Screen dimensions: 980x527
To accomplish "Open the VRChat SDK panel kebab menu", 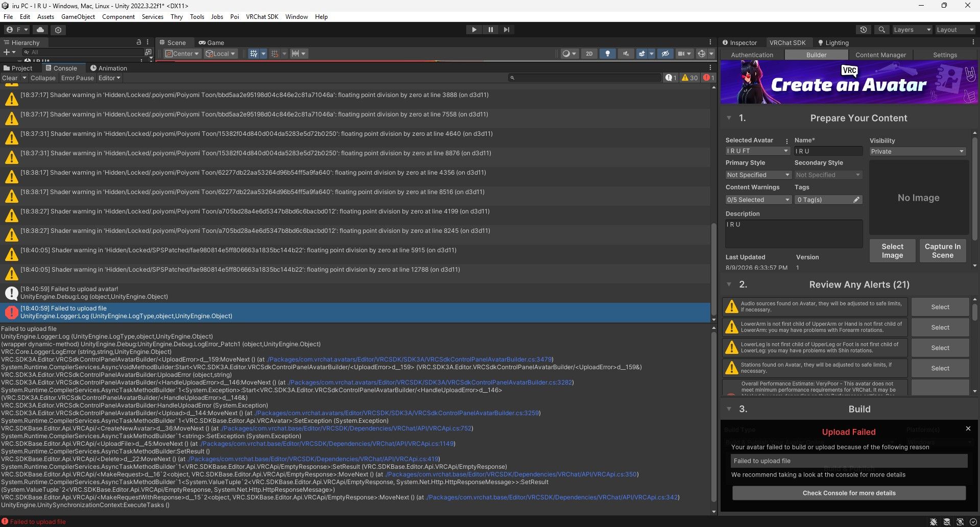I will [973, 42].
